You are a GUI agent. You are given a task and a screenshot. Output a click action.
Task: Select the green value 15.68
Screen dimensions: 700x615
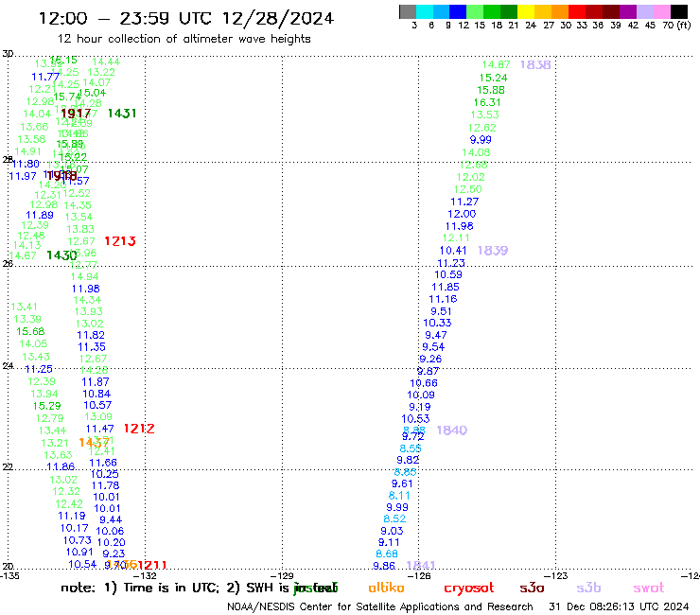click(x=30, y=331)
